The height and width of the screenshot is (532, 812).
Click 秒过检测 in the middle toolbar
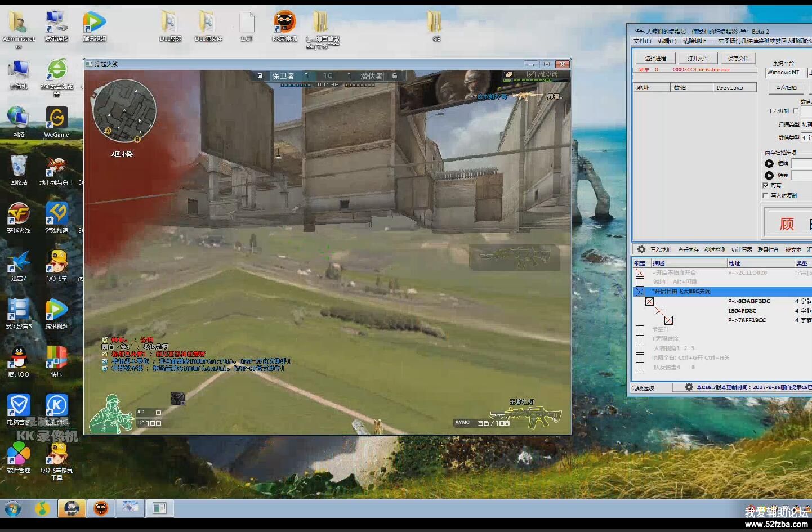click(x=715, y=249)
